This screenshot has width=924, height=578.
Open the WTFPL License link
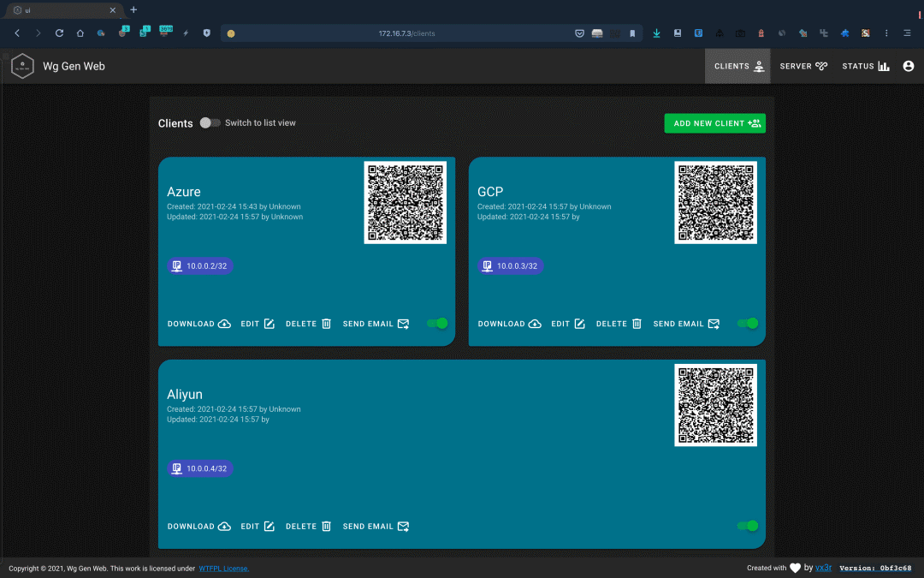(223, 568)
